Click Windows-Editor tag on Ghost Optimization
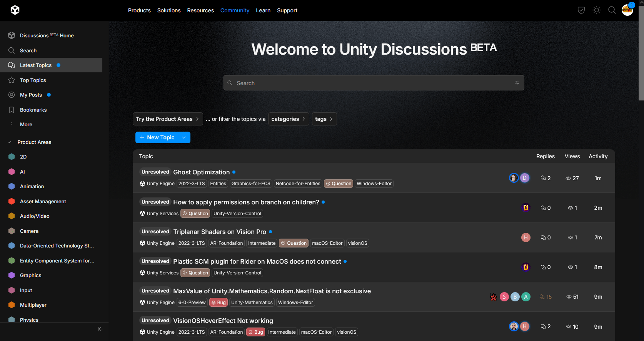The height and width of the screenshot is (341, 644). pos(374,184)
